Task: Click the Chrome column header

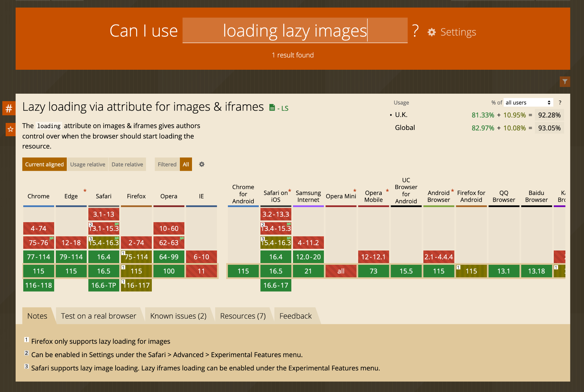Action: pos(39,196)
